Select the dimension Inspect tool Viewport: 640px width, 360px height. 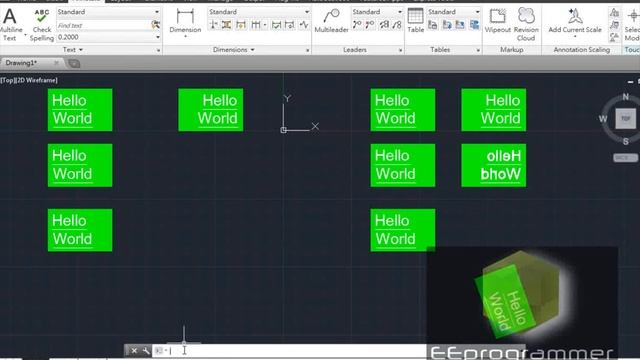coord(276,25)
